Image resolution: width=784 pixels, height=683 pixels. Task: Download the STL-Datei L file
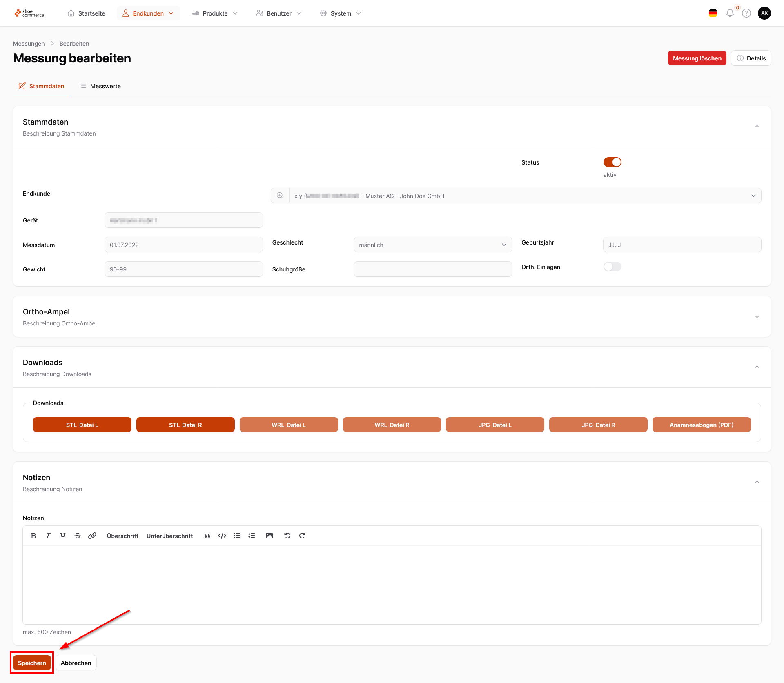[x=82, y=425]
